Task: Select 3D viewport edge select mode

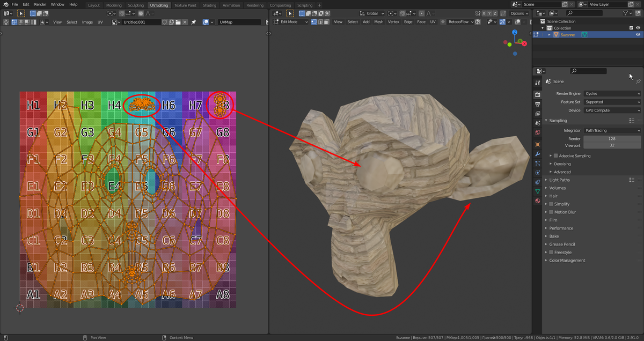Action: click(x=320, y=22)
